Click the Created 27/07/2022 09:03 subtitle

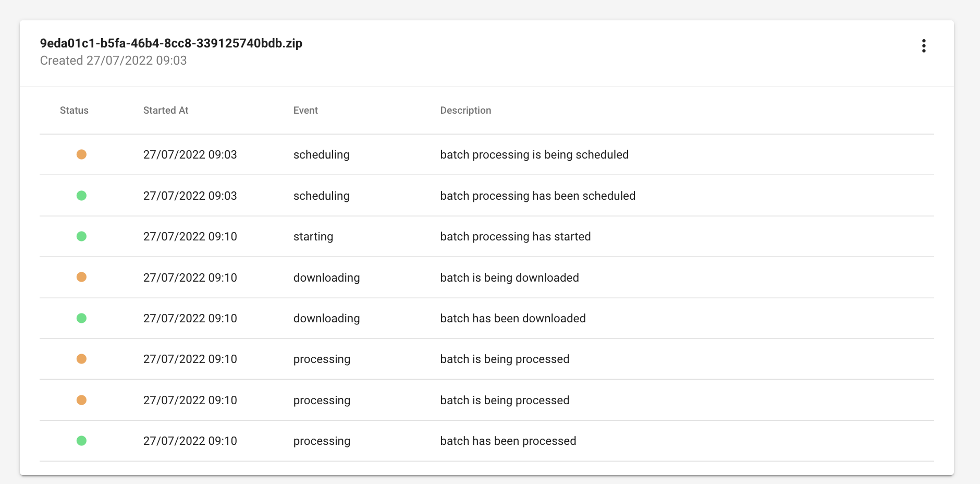click(x=113, y=60)
